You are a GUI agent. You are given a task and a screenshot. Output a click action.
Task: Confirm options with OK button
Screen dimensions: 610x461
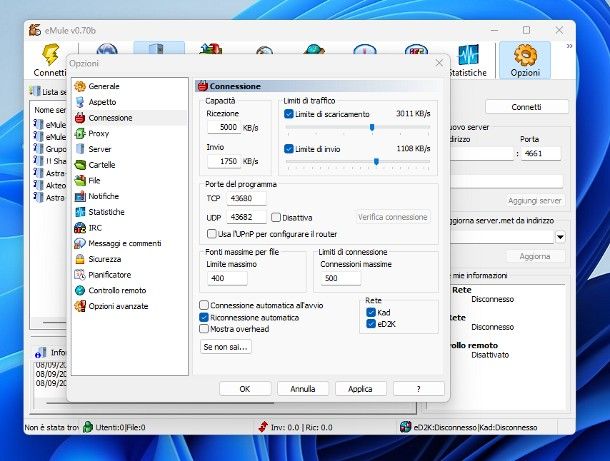(x=245, y=389)
